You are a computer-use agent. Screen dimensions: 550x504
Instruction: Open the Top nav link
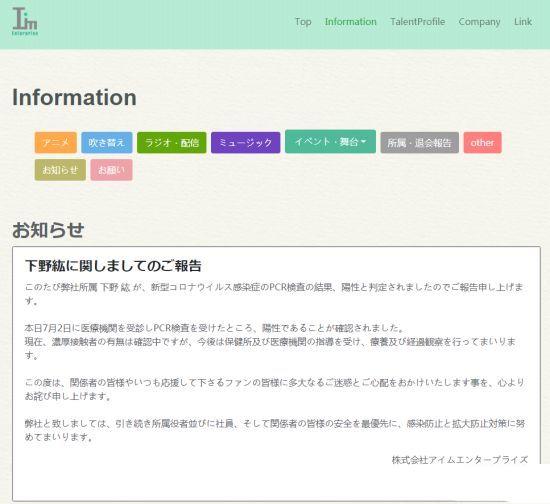click(303, 22)
